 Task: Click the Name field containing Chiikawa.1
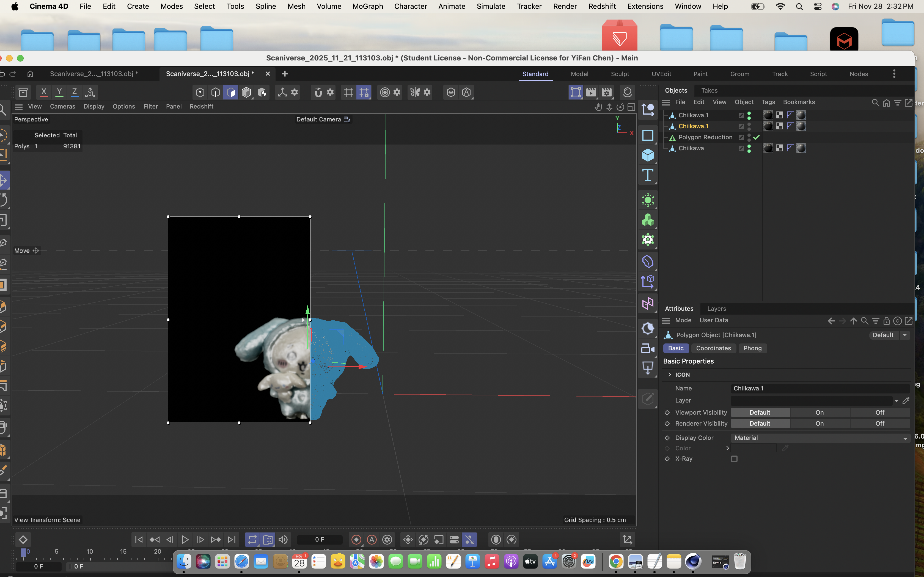click(820, 388)
